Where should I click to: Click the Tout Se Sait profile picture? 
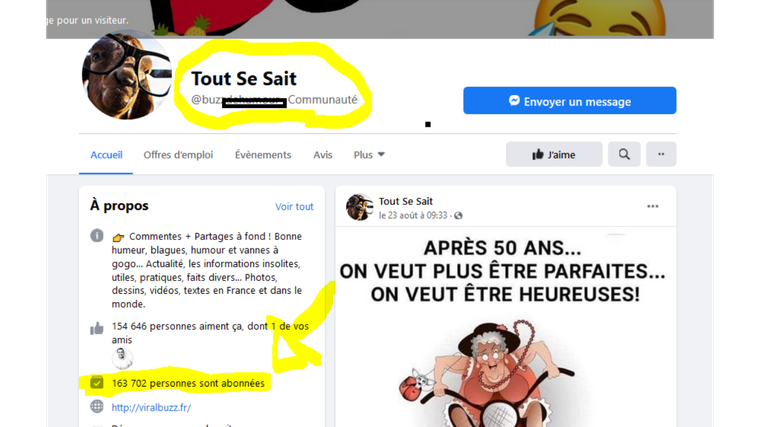[126, 75]
